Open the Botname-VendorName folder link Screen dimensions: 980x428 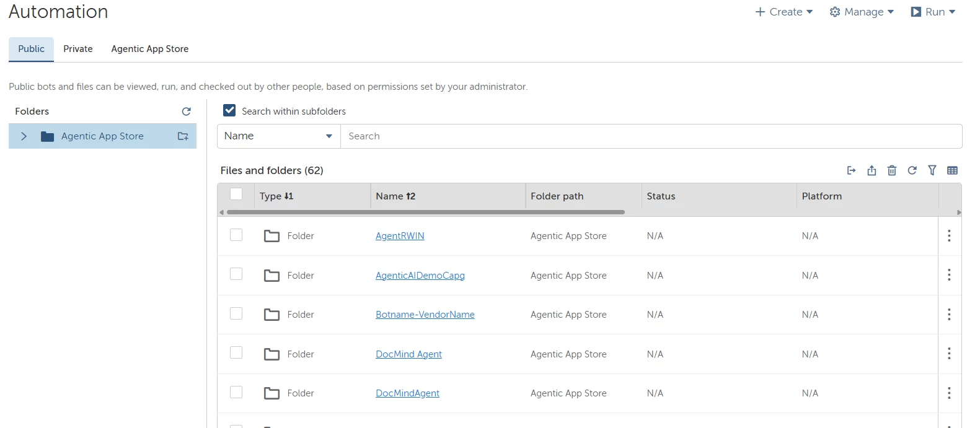point(425,315)
